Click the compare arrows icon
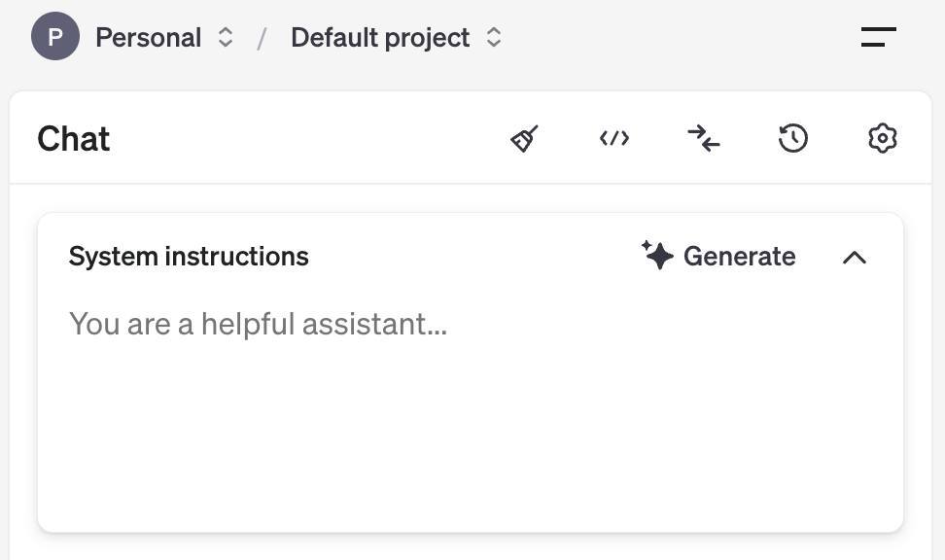 pyautogui.click(x=703, y=139)
